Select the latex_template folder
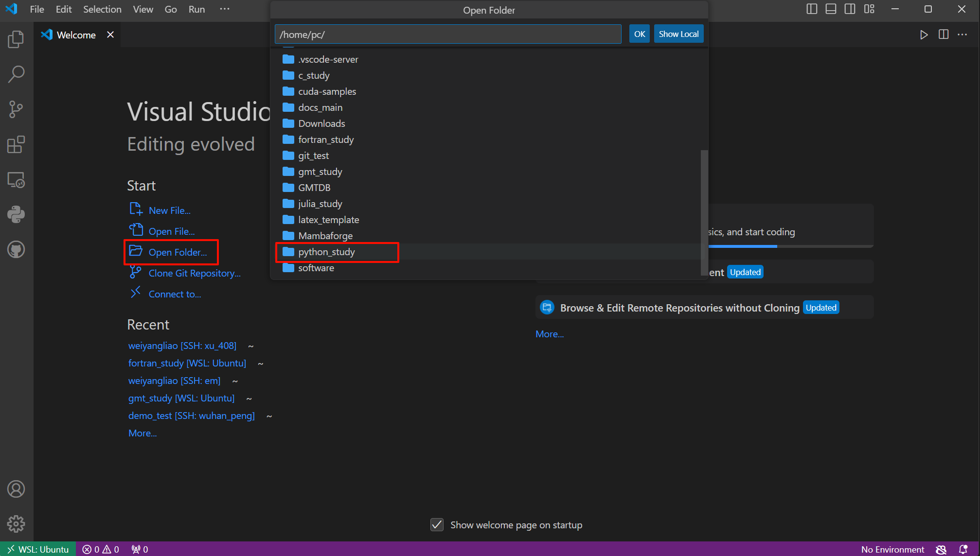Screen dimensions: 980x556 (x=488, y=220)
